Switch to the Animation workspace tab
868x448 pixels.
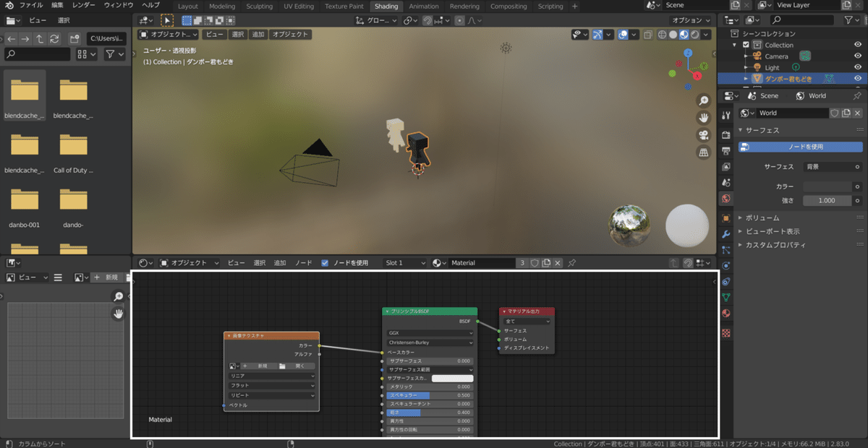(424, 6)
